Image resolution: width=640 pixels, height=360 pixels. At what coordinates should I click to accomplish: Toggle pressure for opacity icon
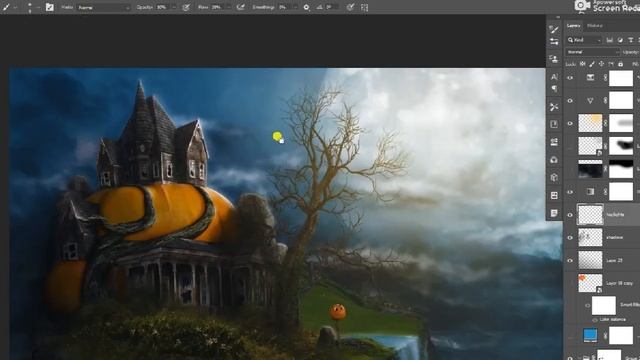pyautogui.click(x=186, y=7)
